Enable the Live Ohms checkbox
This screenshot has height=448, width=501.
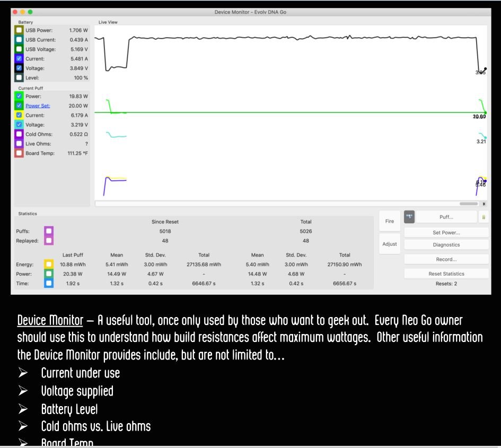(19, 144)
